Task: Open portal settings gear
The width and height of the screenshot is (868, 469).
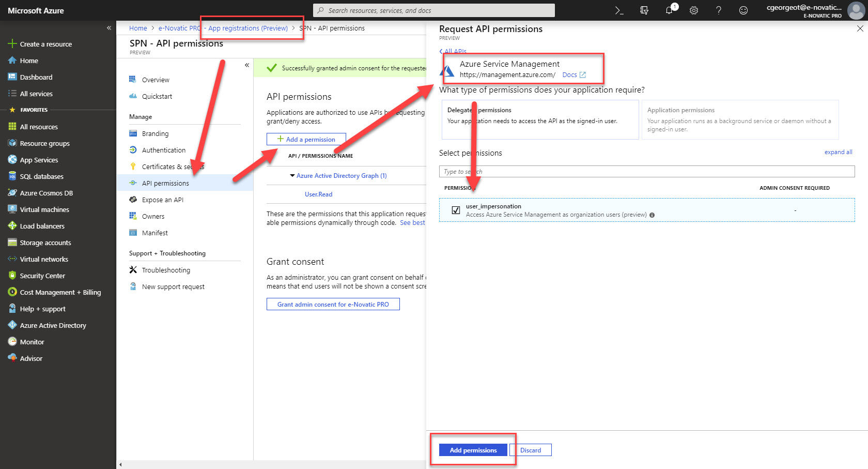Action: pos(694,10)
